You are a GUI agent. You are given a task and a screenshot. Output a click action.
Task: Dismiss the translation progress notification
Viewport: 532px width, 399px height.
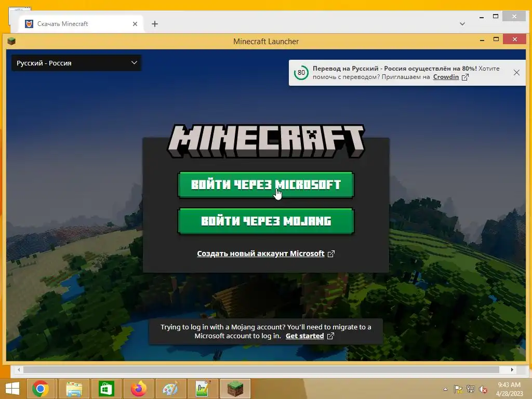click(516, 73)
